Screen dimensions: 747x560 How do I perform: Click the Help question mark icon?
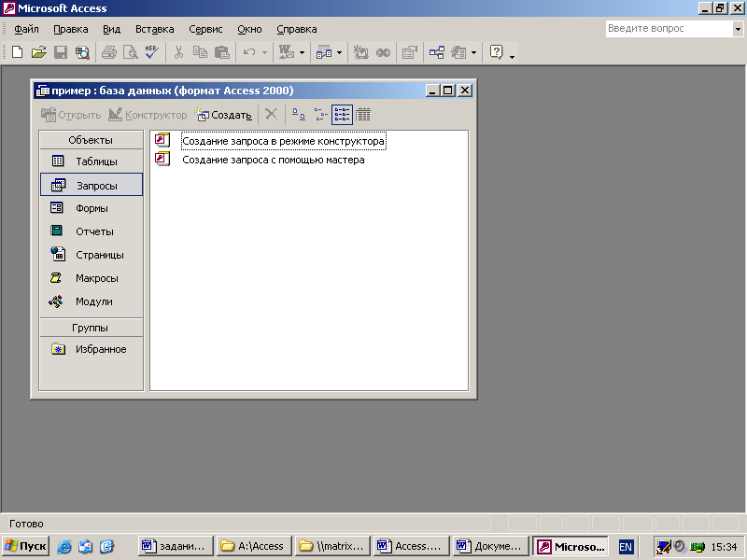pos(497,52)
